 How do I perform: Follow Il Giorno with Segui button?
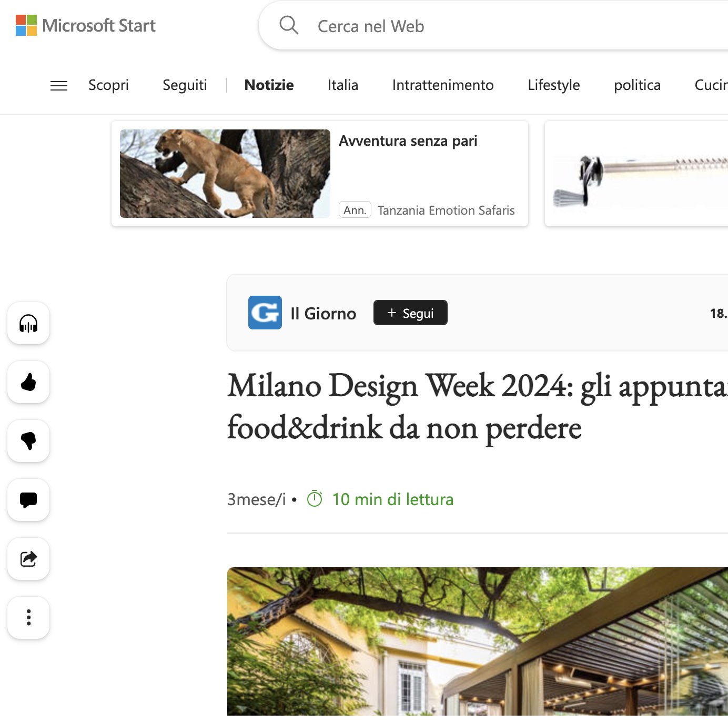point(410,313)
